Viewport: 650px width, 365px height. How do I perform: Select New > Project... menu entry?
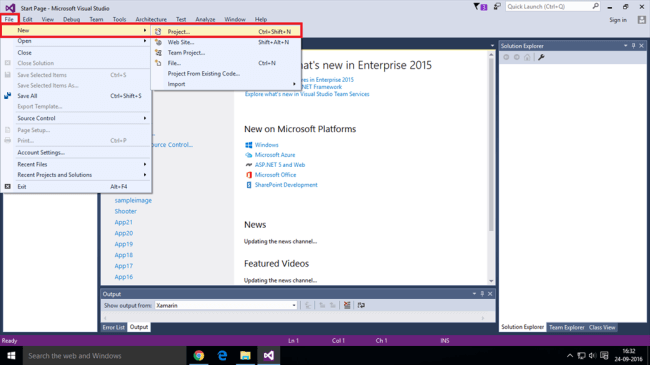pyautogui.click(x=226, y=32)
